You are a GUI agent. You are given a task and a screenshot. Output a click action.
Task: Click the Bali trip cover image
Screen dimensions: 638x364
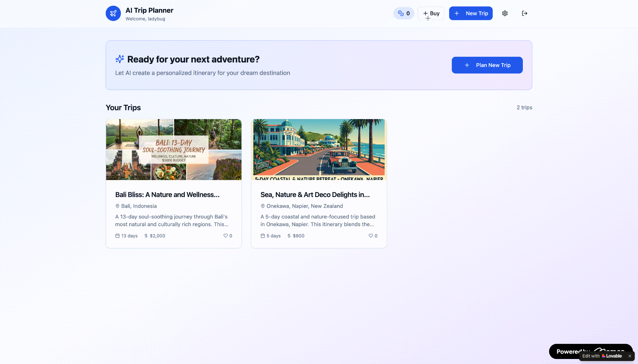pyautogui.click(x=173, y=150)
